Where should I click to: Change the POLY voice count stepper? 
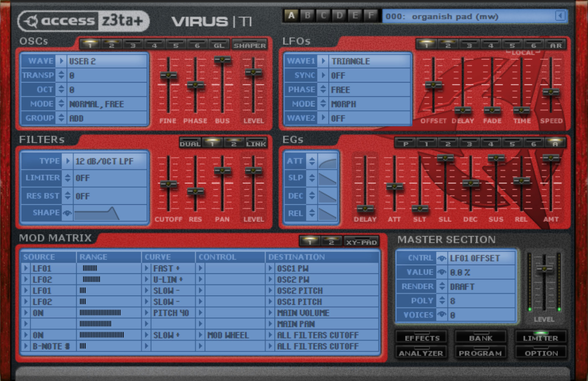pyautogui.click(x=442, y=301)
